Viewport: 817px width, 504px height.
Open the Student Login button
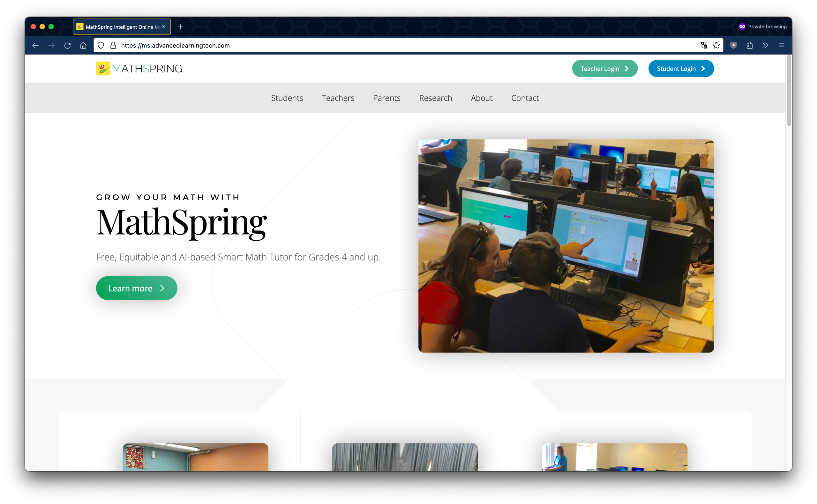(x=681, y=69)
